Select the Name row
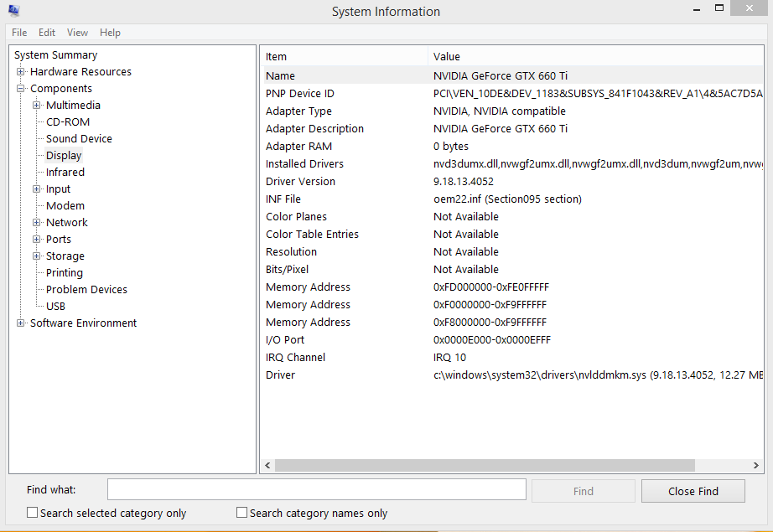 click(x=512, y=76)
